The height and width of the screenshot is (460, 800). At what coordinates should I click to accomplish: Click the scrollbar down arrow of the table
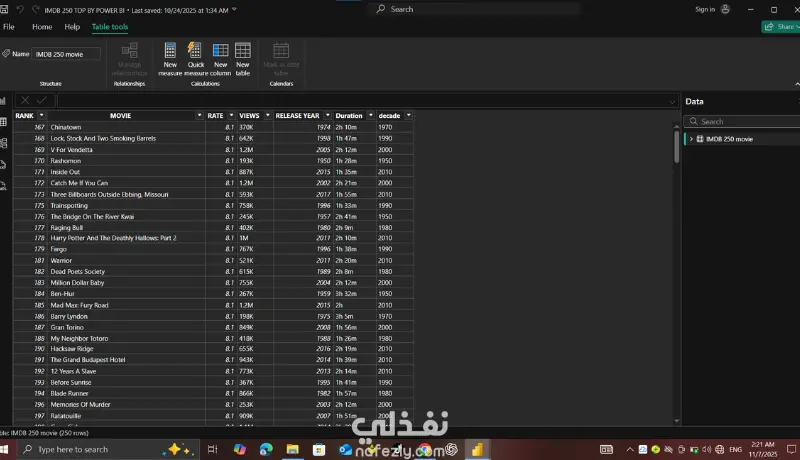[677, 421]
